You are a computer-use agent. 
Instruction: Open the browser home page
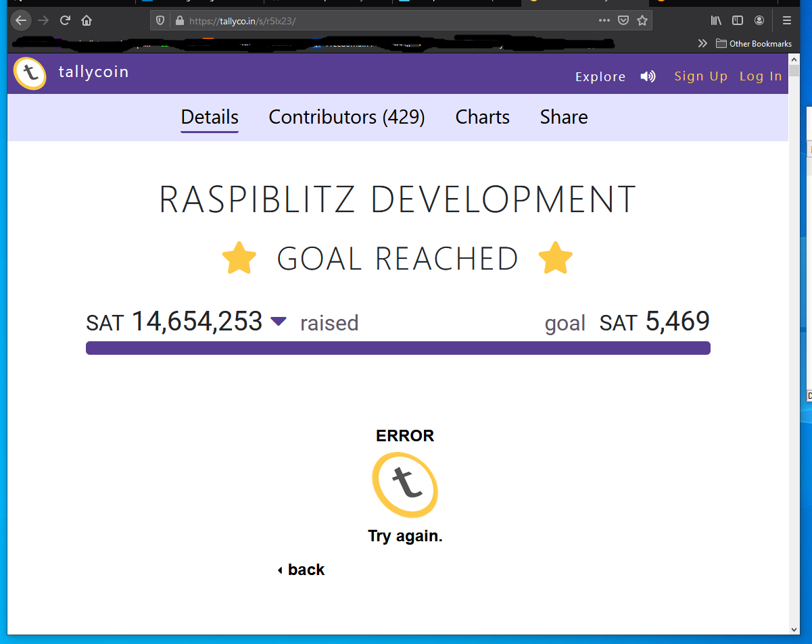coord(87,20)
